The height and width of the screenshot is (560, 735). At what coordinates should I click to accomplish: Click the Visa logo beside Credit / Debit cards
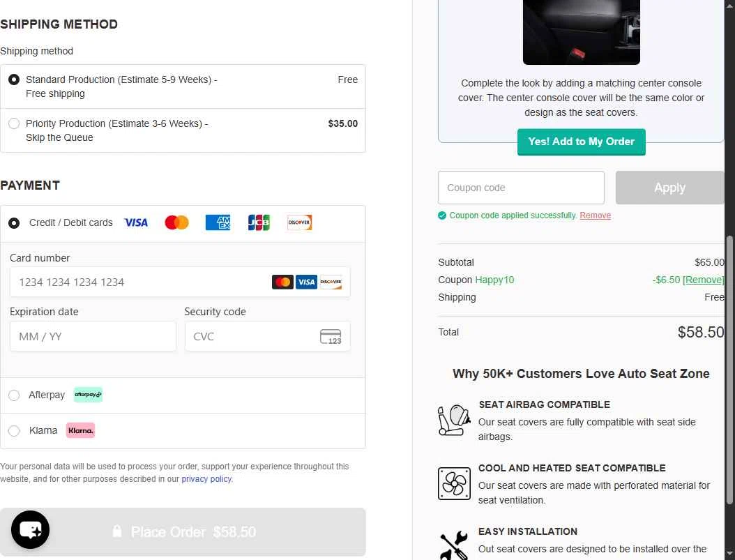[136, 222]
